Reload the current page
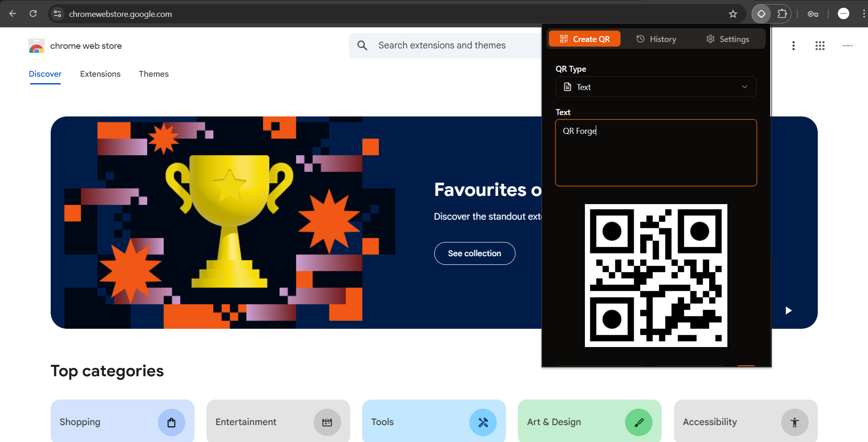The image size is (868, 442). [33, 14]
